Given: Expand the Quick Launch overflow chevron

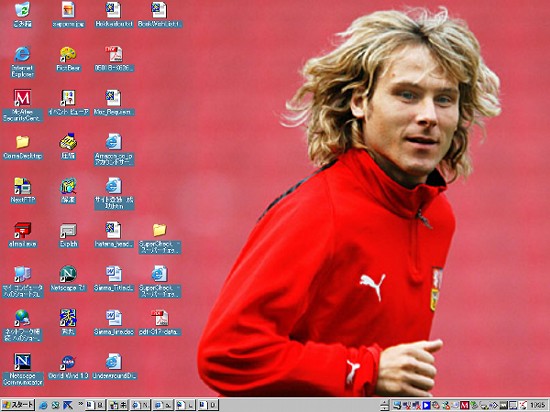Looking at the screenshot, I should 80,404.
